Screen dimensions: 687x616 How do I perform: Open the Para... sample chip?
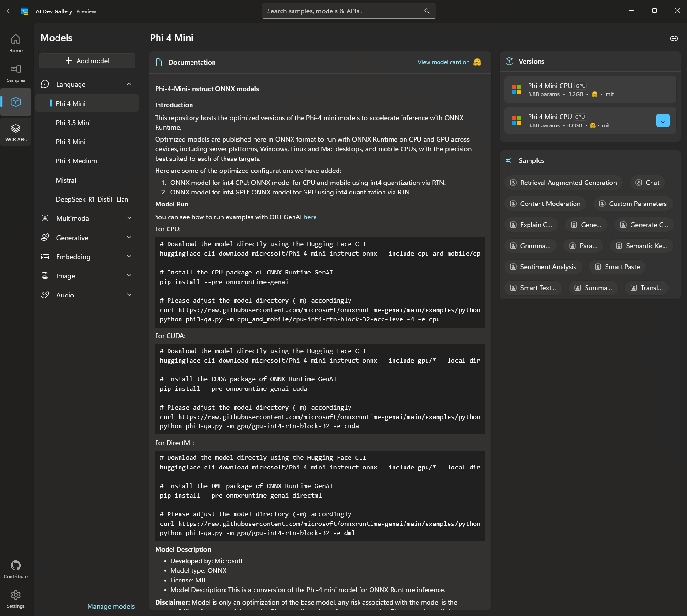[583, 246]
